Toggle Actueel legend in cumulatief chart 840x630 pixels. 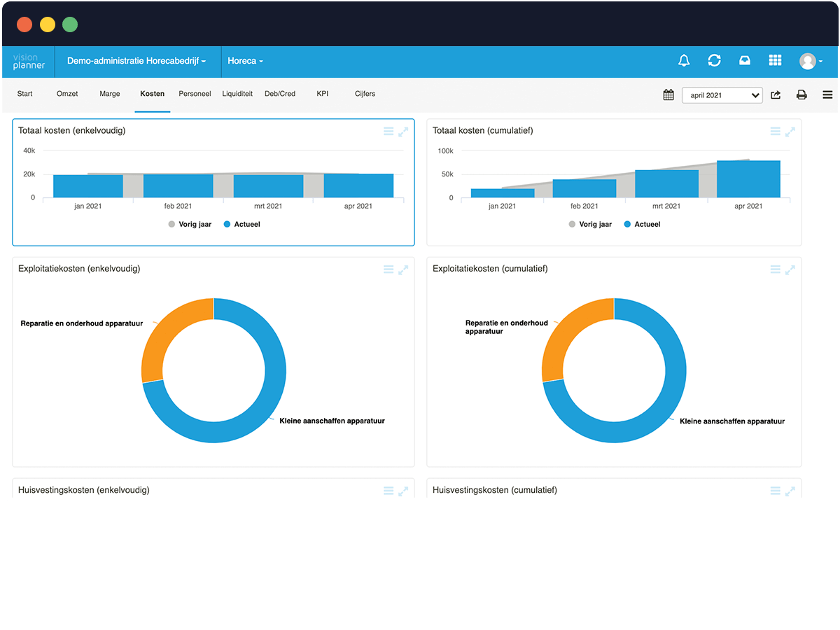(642, 225)
